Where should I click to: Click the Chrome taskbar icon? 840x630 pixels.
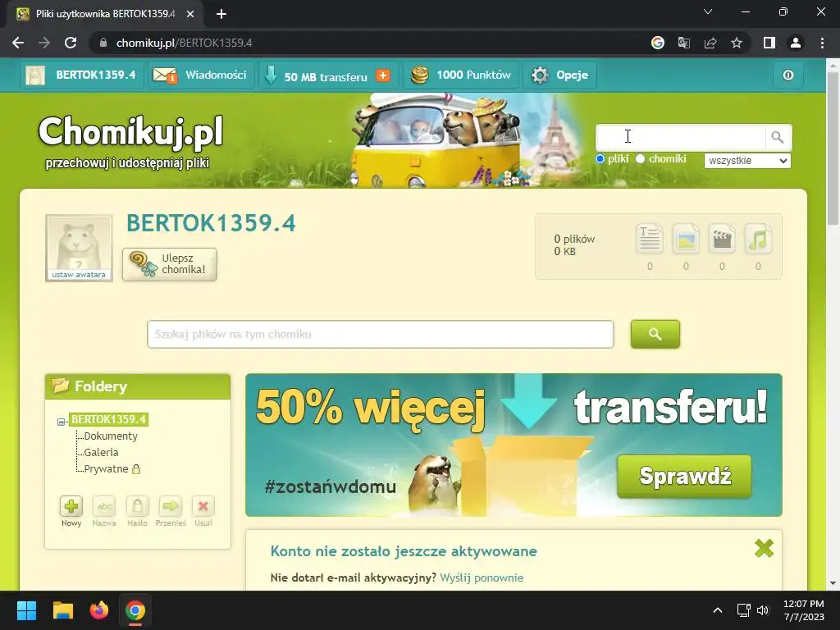click(x=135, y=610)
